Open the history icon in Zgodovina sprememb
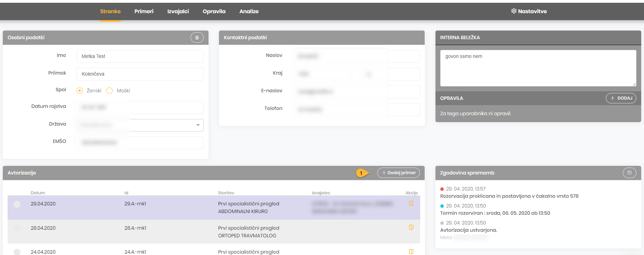Screen dimensions: 644x255 (x=629, y=173)
